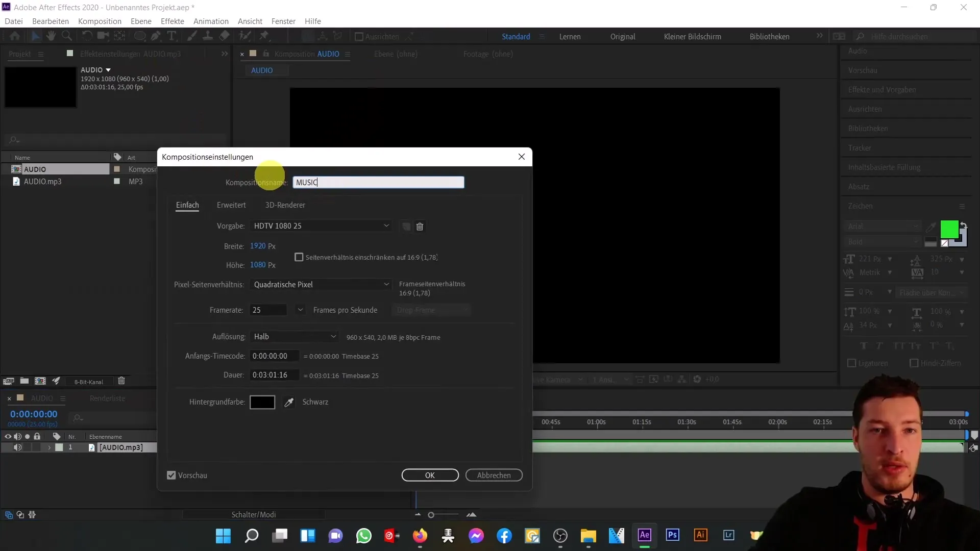Screen dimensions: 980x551
Task: Select the Clone Stamp tool
Action: tap(208, 36)
